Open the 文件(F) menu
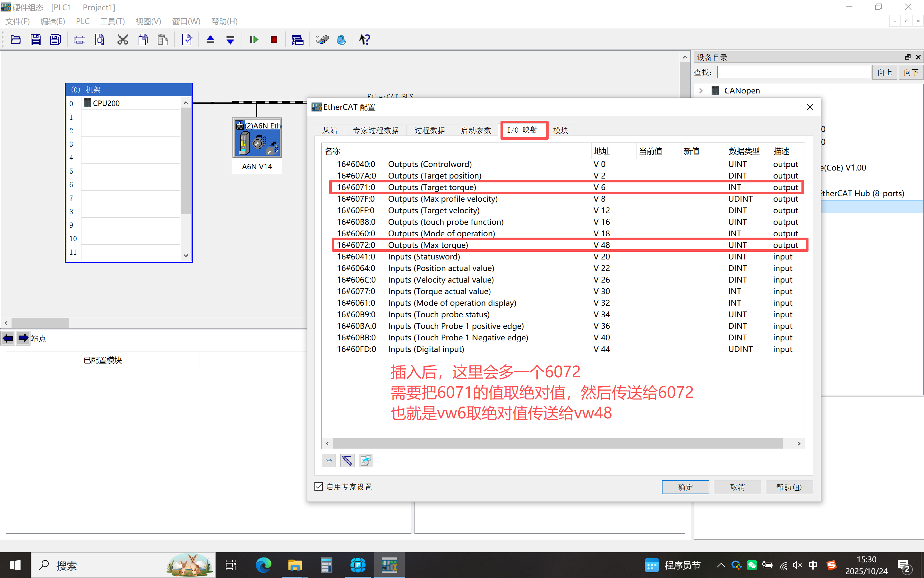This screenshot has width=924, height=578. [x=17, y=22]
